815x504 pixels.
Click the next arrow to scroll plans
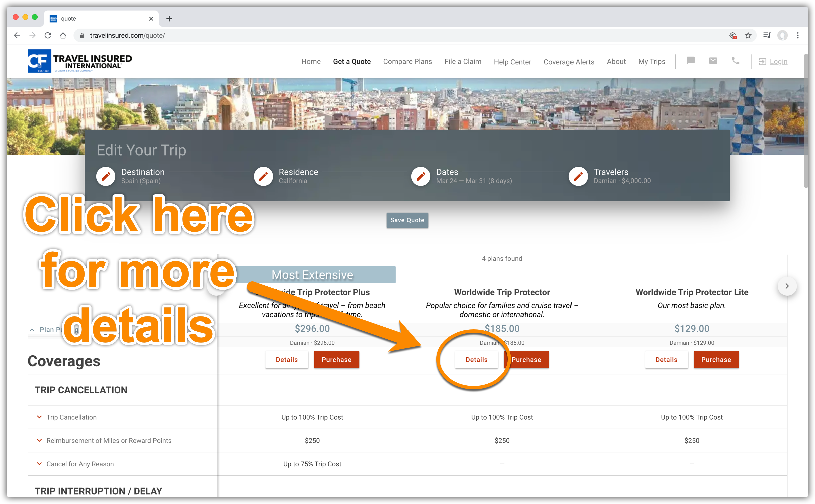787,286
